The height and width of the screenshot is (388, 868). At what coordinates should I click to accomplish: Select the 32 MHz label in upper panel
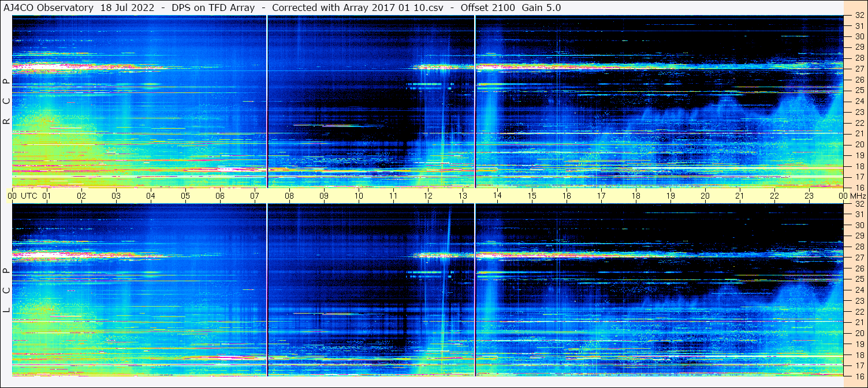coord(859,16)
